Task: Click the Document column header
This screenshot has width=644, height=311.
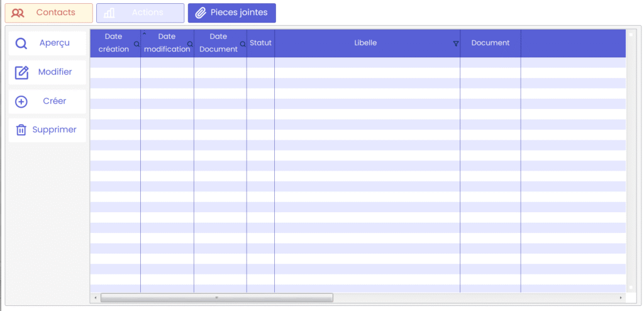Action: point(490,43)
